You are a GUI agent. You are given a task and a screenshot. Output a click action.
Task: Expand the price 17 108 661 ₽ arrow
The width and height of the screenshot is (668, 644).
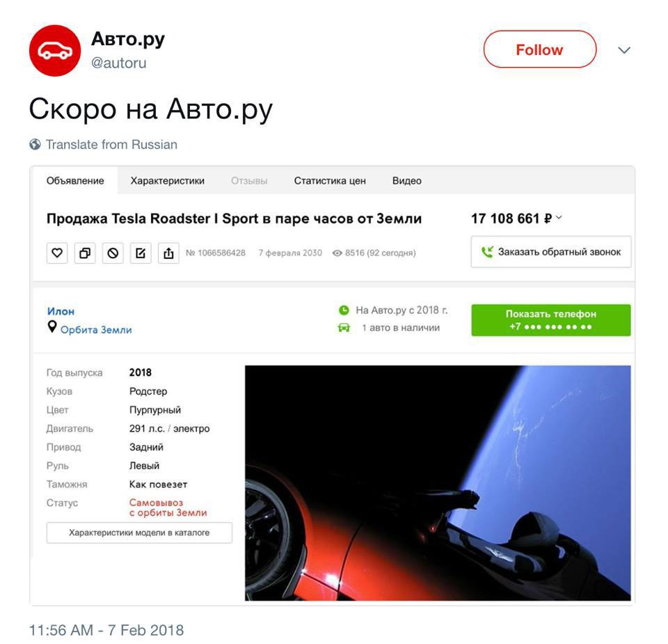559,218
